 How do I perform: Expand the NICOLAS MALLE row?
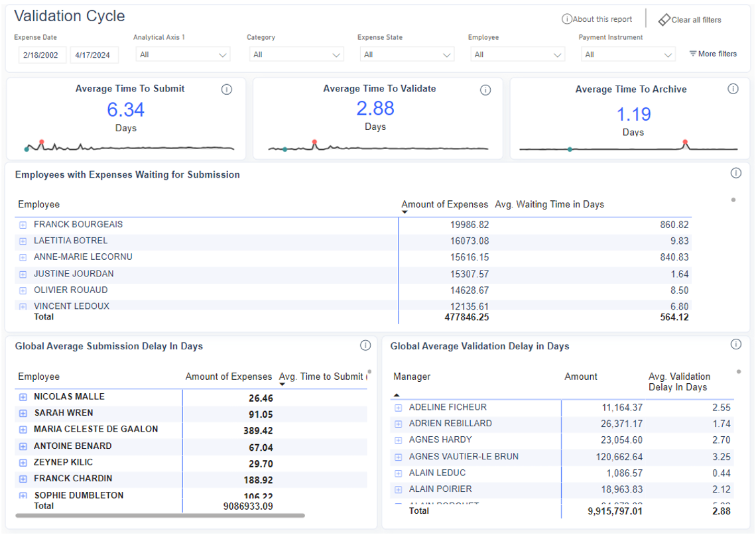pyautogui.click(x=23, y=397)
